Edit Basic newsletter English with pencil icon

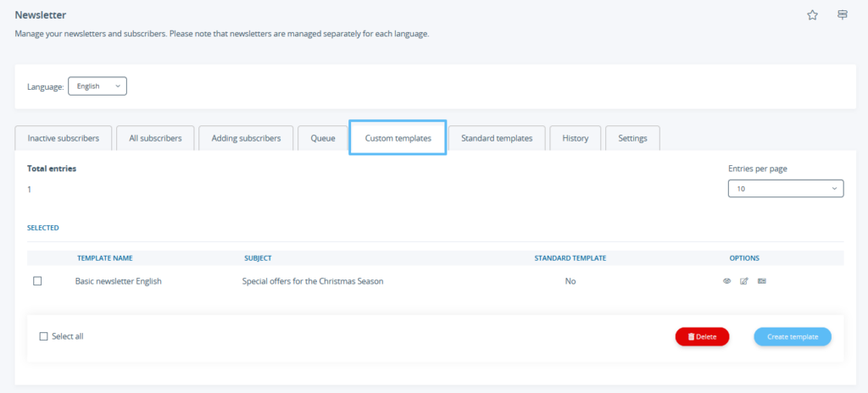coord(744,281)
